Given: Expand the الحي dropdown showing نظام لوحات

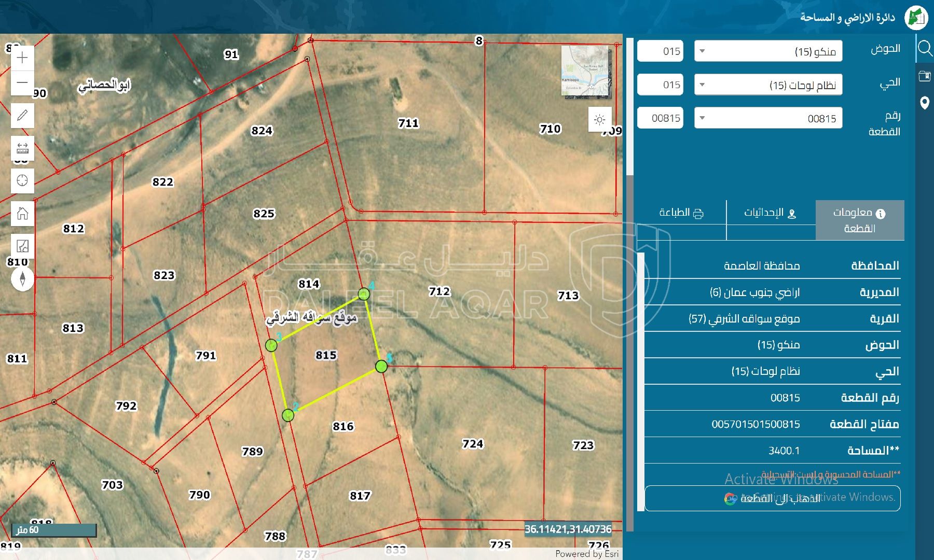Looking at the screenshot, I should click(x=768, y=85).
